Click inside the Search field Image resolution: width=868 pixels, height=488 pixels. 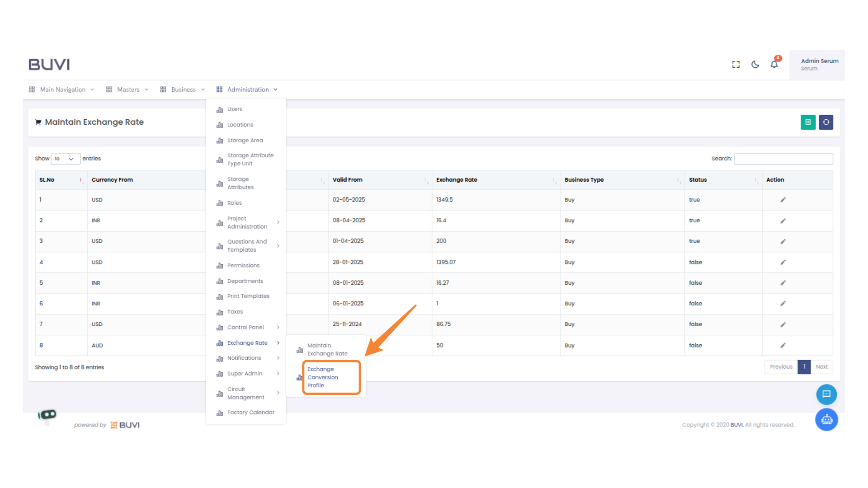(783, 159)
